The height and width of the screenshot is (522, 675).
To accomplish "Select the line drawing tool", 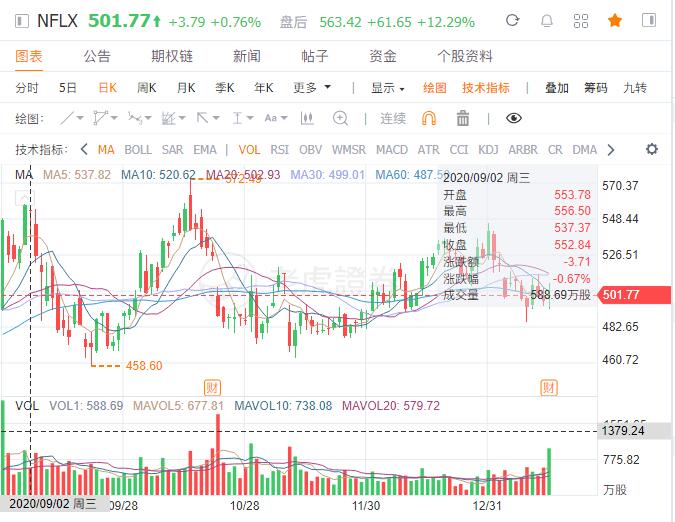I will tap(67, 118).
